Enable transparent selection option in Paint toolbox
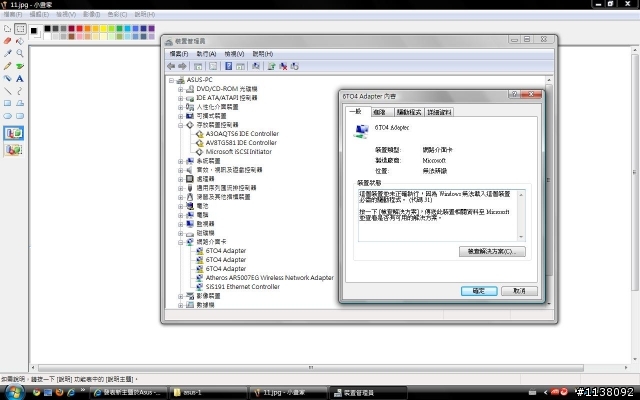 [14, 150]
